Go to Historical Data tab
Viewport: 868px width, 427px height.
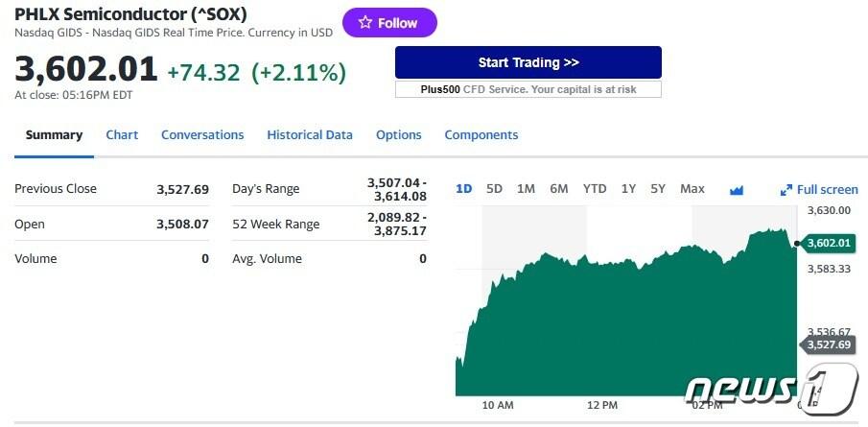pos(310,135)
